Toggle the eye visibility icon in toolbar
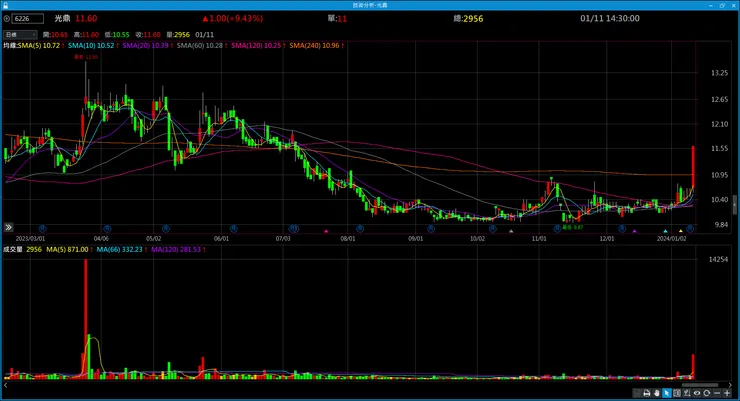The width and height of the screenshot is (740, 401). [697, 393]
